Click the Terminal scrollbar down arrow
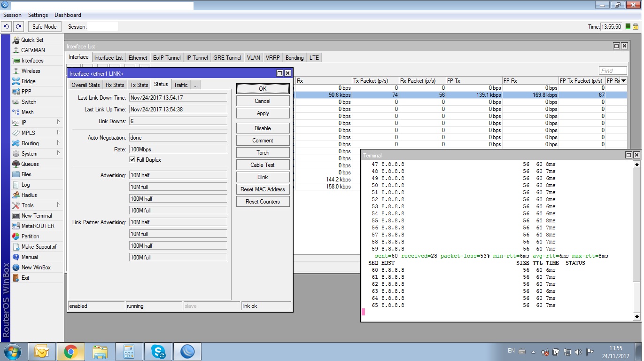Image resolution: width=644 pixels, height=361 pixels. [637, 317]
